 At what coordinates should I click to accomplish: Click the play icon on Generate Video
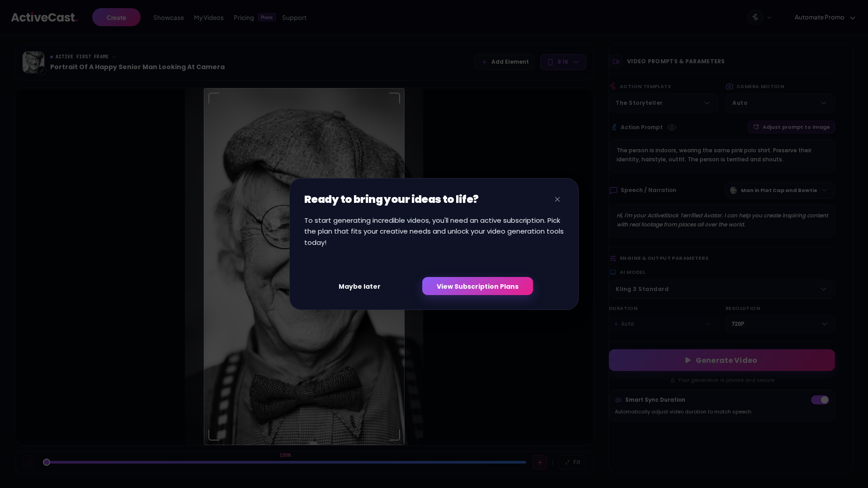(x=688, y=360)
